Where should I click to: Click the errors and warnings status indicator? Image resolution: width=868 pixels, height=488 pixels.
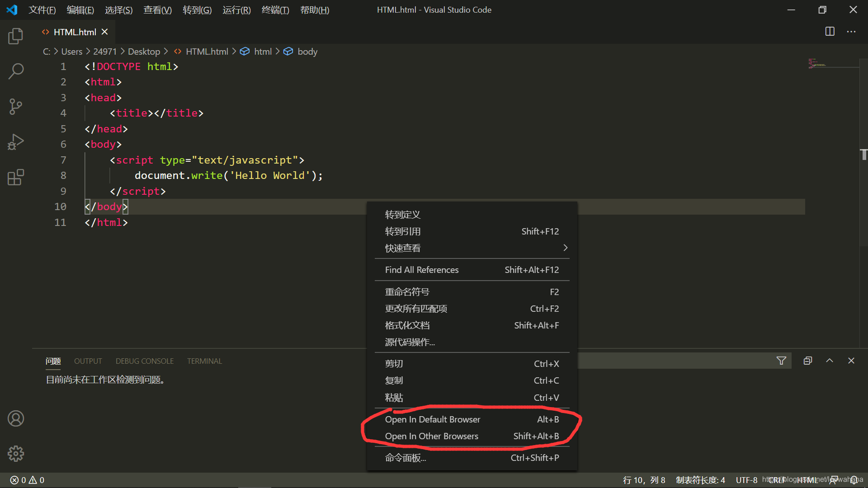[x=27, y=480]
